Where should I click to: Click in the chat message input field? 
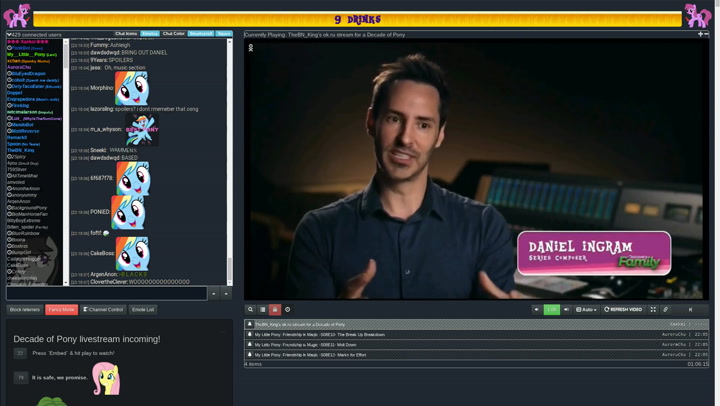tap(106, 294)
